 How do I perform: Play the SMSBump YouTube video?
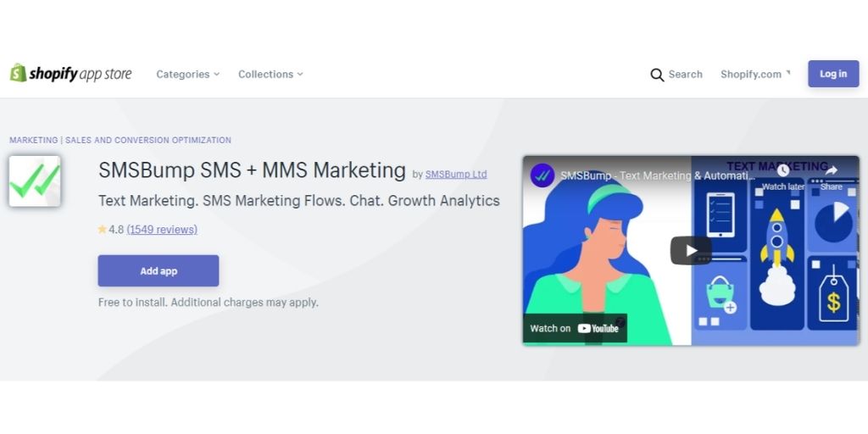pos(691,251)
